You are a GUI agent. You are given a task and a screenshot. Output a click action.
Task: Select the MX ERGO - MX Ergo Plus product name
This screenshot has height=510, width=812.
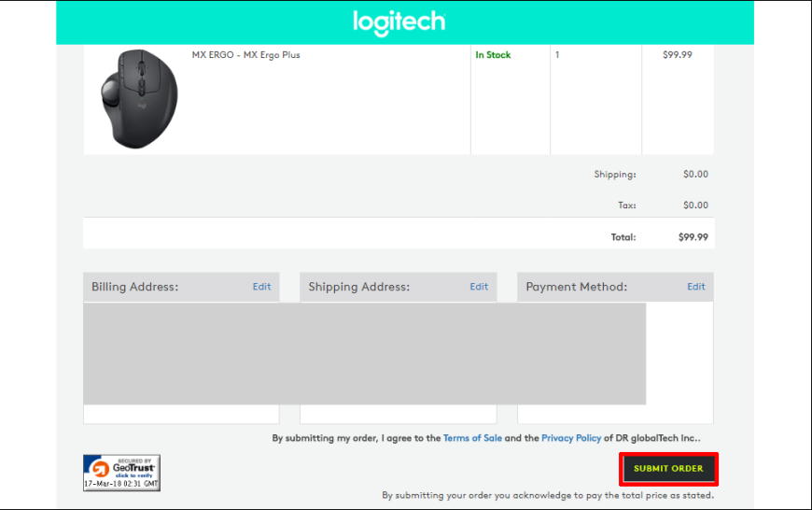[246, 55]
